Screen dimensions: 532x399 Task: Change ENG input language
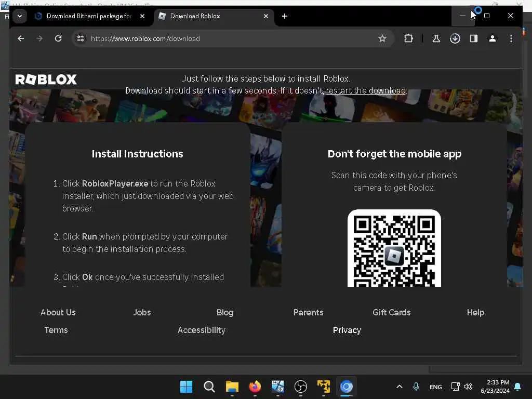click(x=436, y=387)
